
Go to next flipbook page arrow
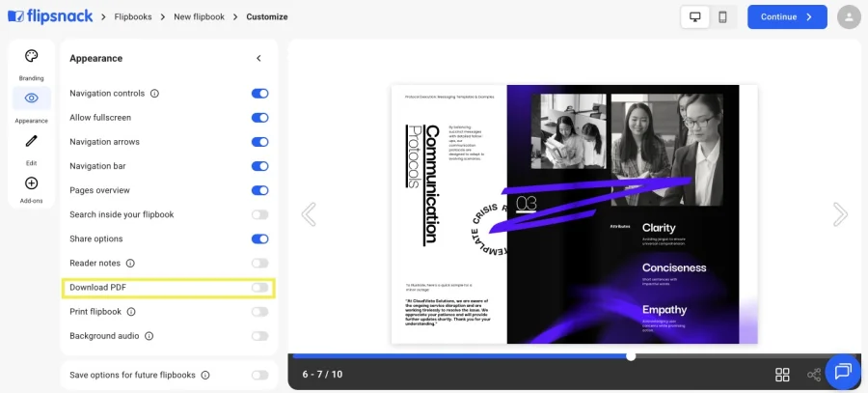[x=840, y=214]
